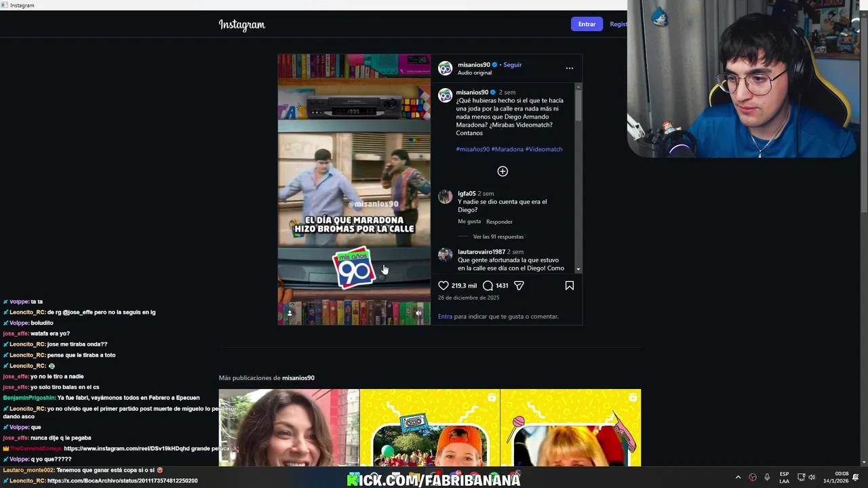This screenshot has height=488, width=868.
Task: Open the thumbnail with the blonde person
Action: (x=570, y=428)
